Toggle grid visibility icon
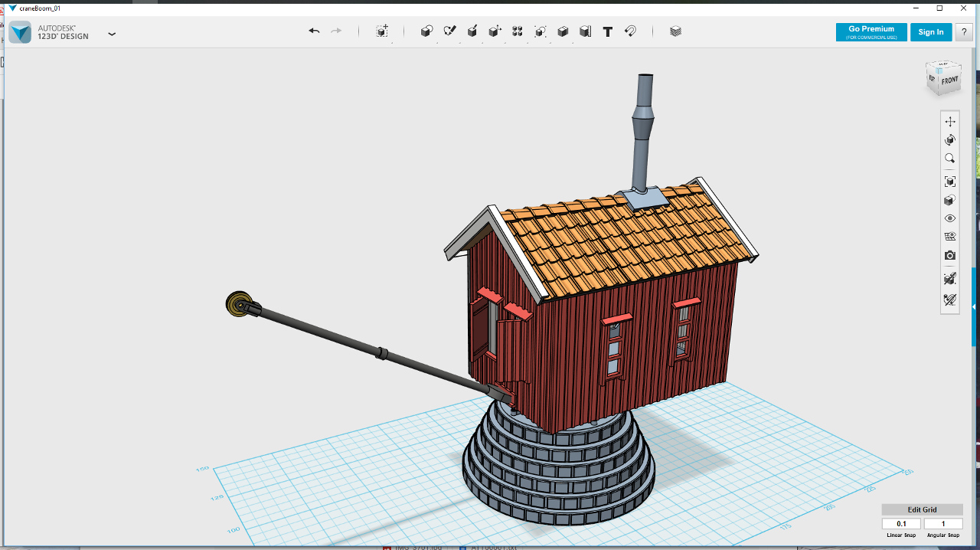The width and height of the screenshot is (980, 550). coord(950,237)
